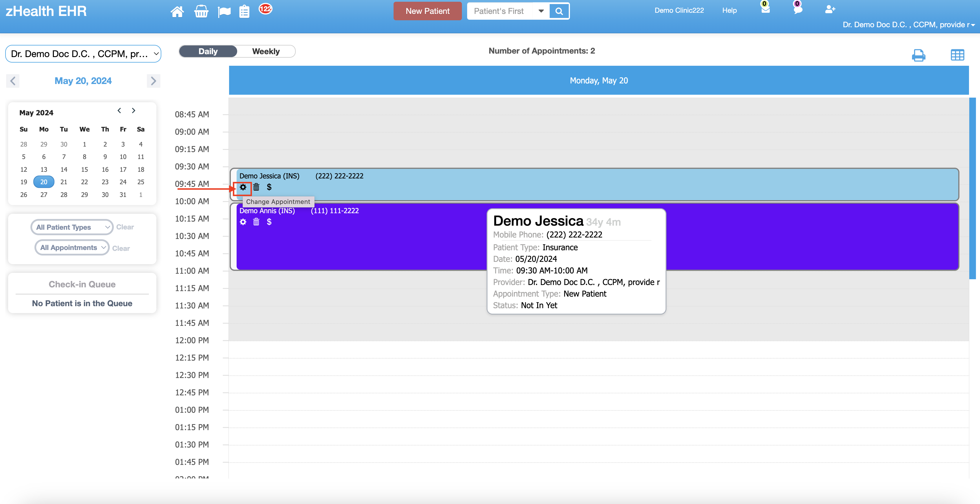Open the shopping basket icon
The width and height of the screenshot is (980, 504).
point(201,11)
